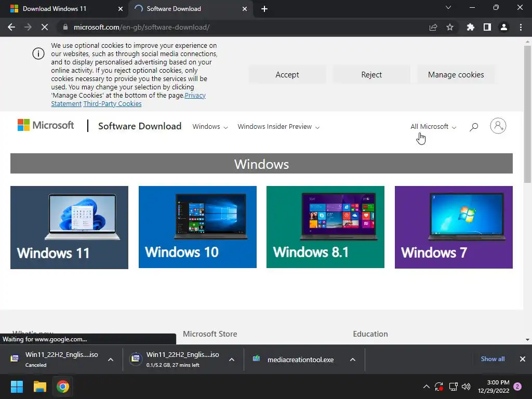This screenshot has height=399, width=532.
Task: Open the Privacy Statement link
Action: [195, 96]
